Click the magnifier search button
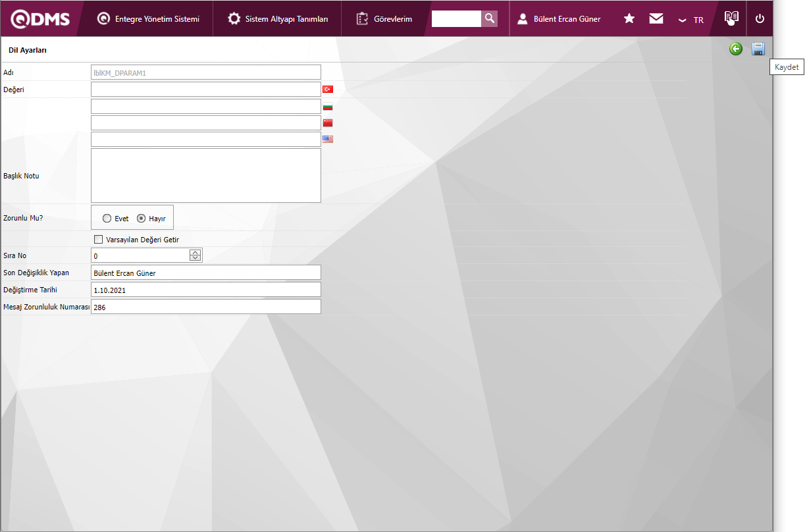This screenshot has width=807, height=532. (489, 18)
